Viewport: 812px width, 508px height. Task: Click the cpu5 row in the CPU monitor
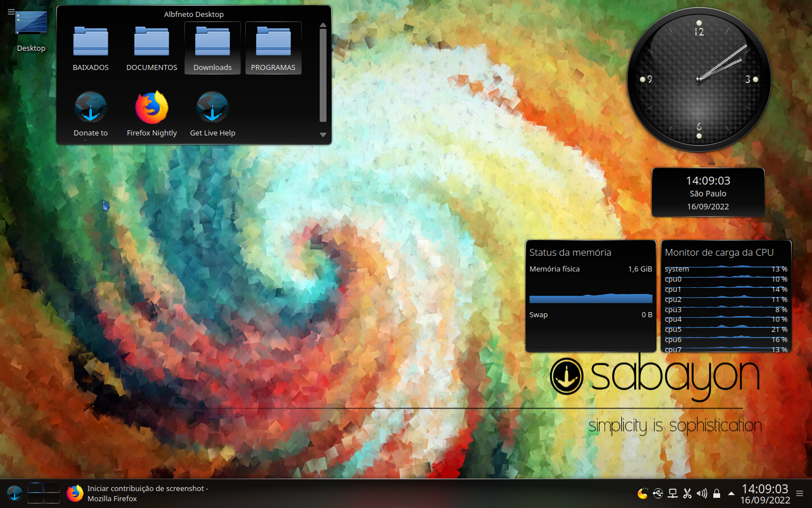click(726, 330)
